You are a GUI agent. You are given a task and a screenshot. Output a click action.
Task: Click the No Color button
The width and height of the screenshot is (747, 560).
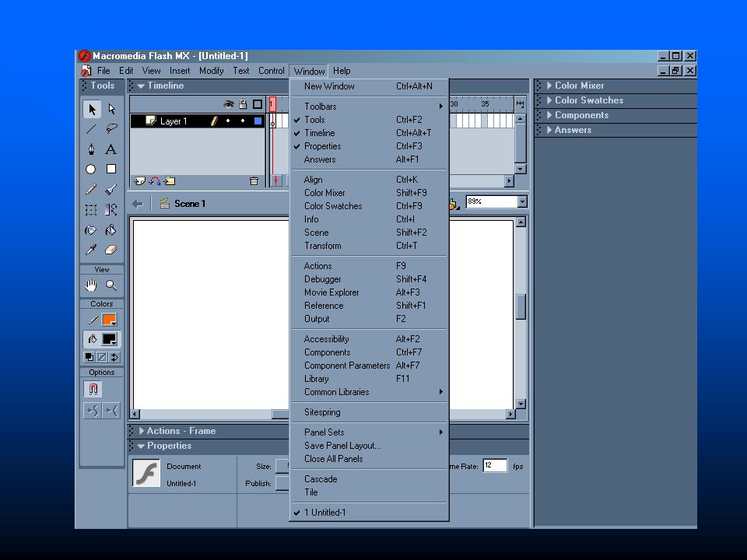coord(102,357)
